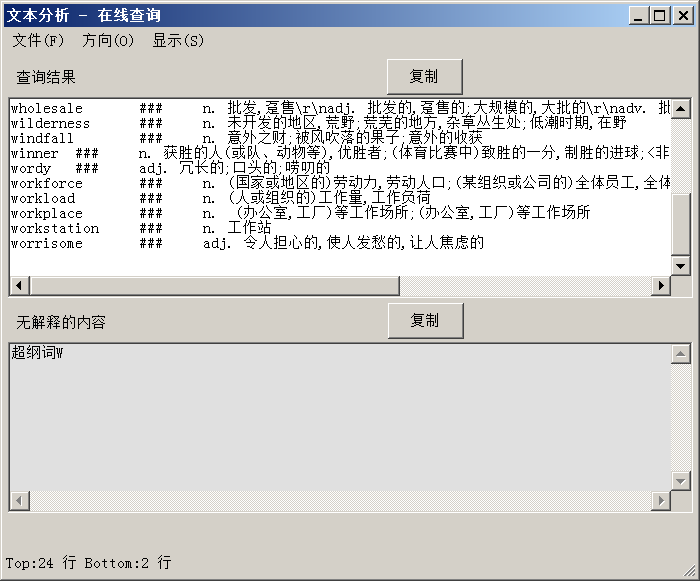Maximize the 文本分析 window

pyautogui.click(x=660, y=16)
